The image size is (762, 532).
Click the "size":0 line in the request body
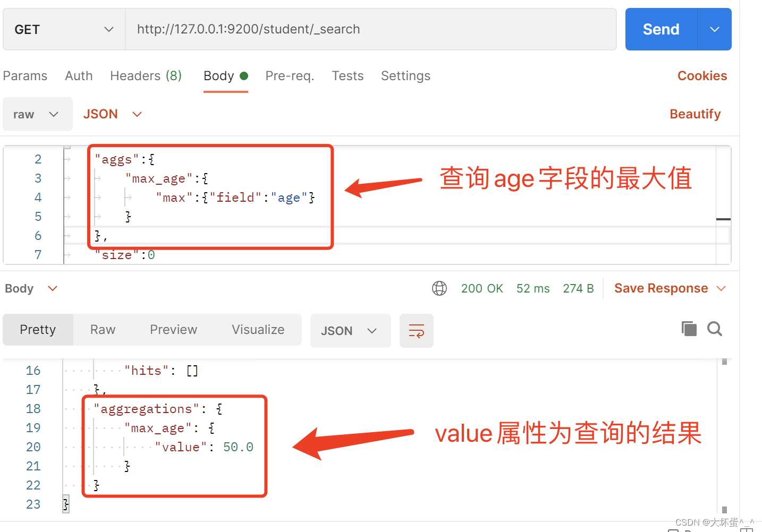[x=125, y=255]
